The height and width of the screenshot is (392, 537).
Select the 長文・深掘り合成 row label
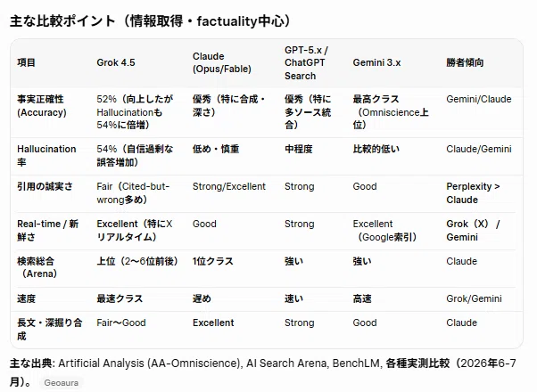(50, 329)
